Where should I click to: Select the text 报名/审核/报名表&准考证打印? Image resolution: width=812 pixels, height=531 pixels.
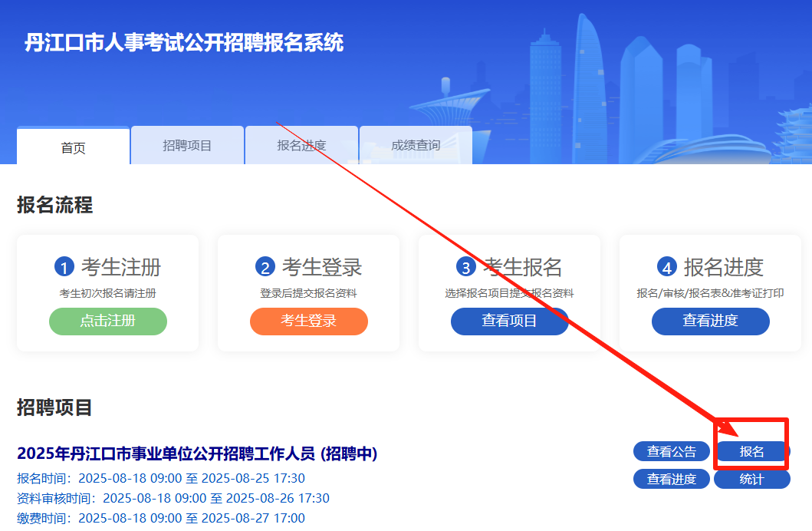click(x=711, y=293)
